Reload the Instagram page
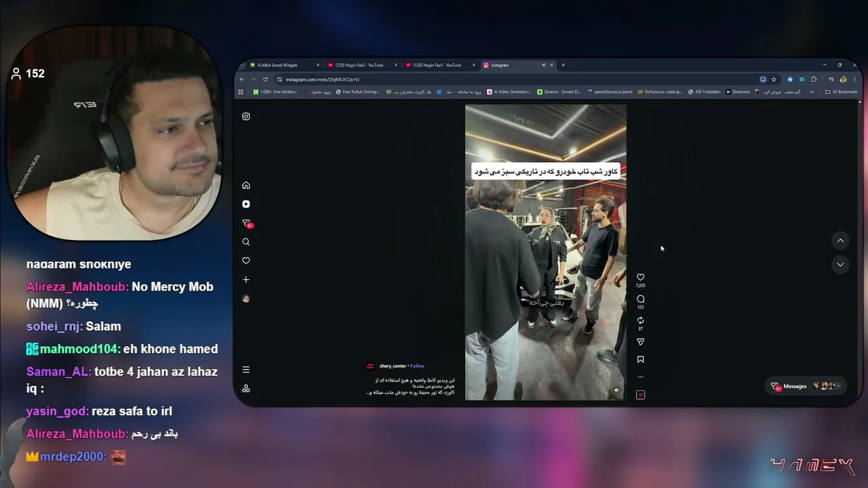Viewport: 868px width, 488px height. tap(265, 79)
